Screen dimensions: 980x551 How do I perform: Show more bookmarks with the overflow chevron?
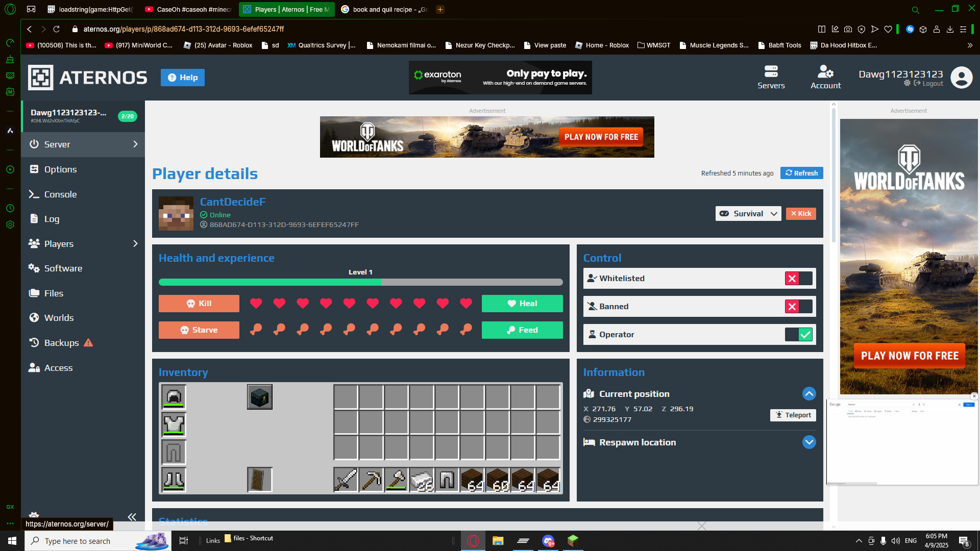(970, 45)
